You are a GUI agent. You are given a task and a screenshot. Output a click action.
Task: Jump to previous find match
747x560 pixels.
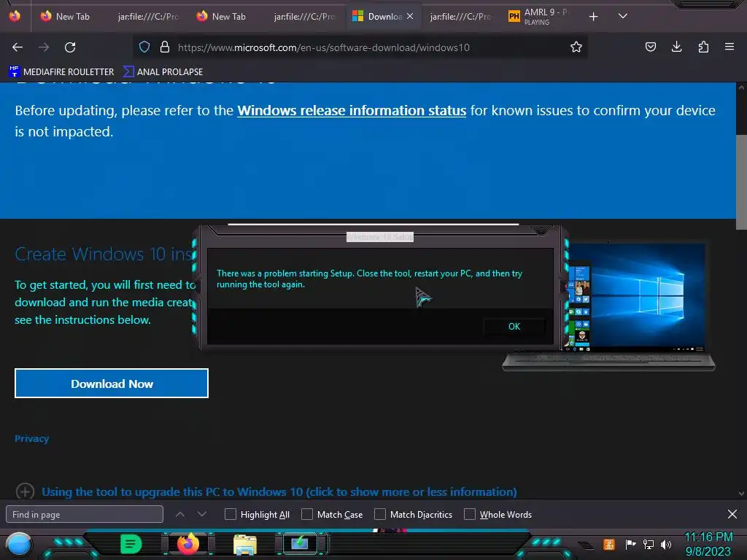(180, 514)
